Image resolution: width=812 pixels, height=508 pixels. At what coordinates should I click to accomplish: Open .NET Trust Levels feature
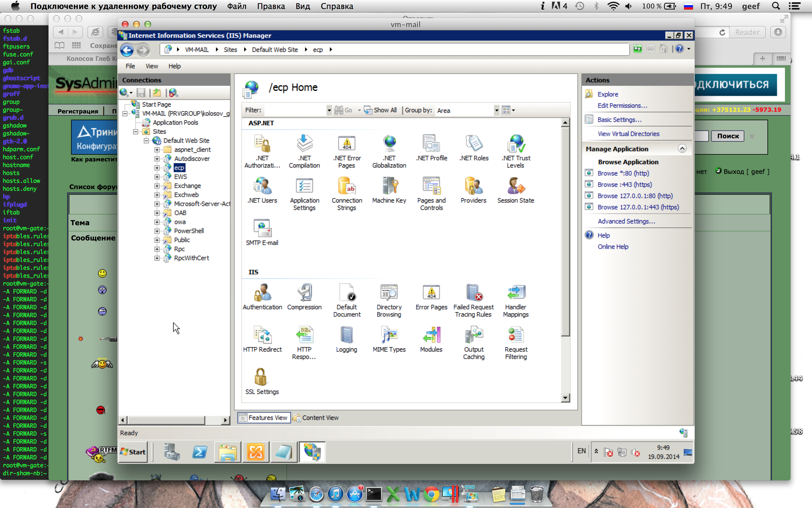click(x=516, y=151)
